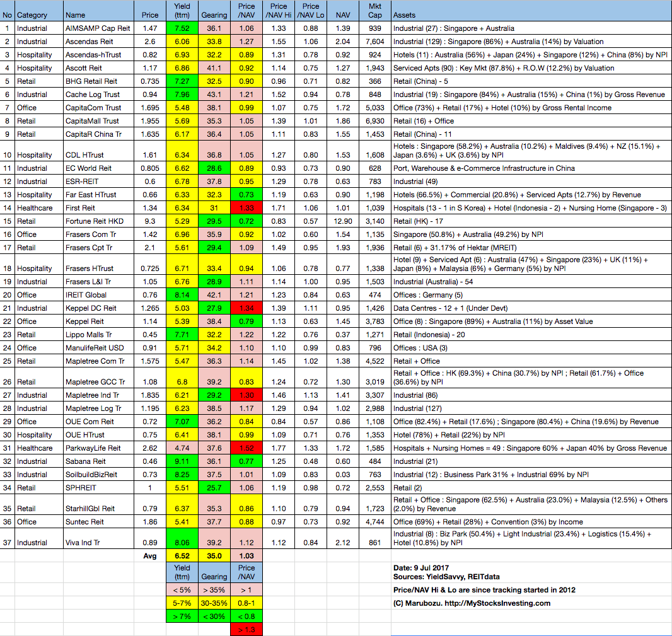Select the 'Ascendas Reit' name cell
The height and width of the screenshot is (636, 672).
tap(98, 42)
